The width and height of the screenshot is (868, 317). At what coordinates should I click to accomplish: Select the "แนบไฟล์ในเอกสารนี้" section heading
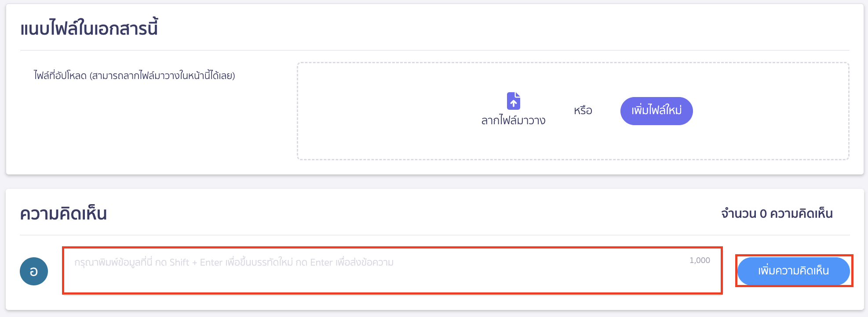(x=89, y=29)
